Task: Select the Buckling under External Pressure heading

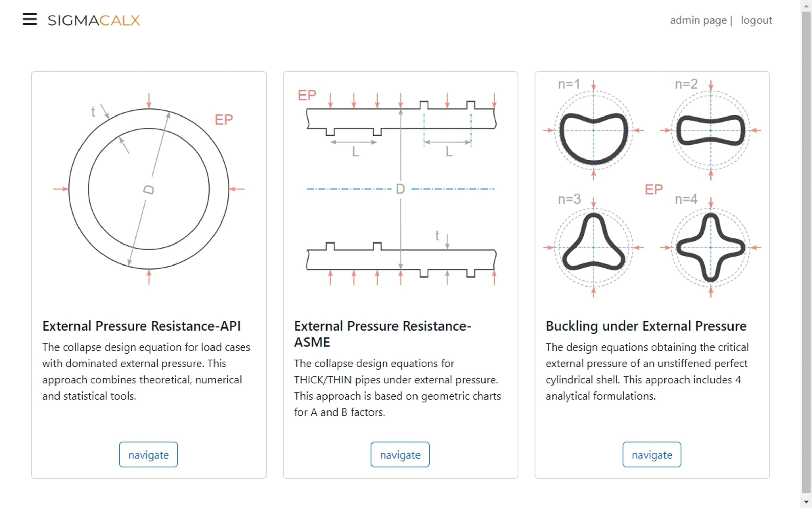Action: coord(646,326)
